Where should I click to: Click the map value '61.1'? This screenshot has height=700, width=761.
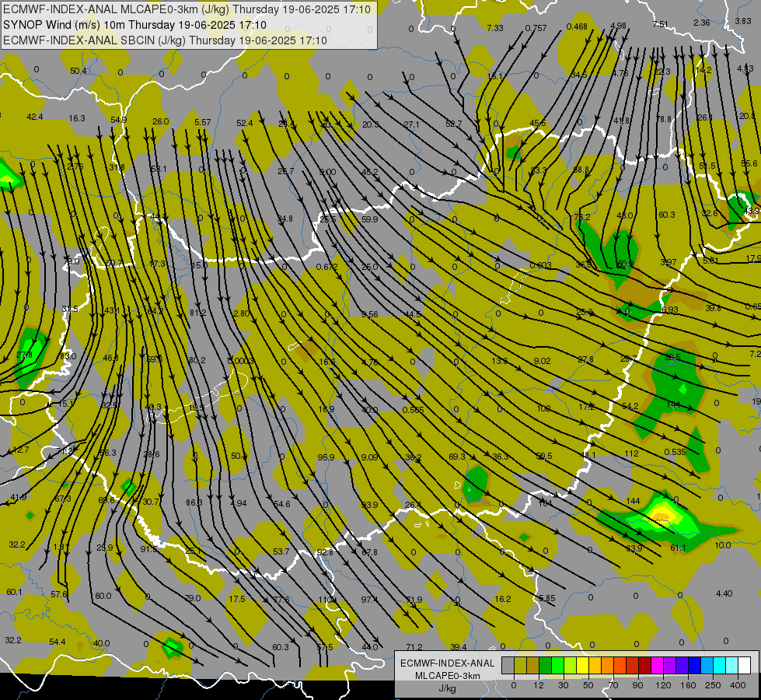coord(678,548)
